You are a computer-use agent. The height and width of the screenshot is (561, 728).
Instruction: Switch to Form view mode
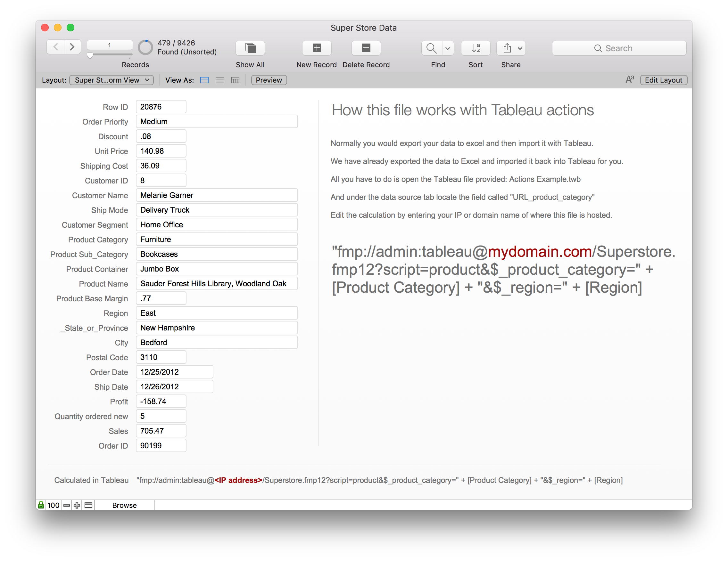coord(204,80)
